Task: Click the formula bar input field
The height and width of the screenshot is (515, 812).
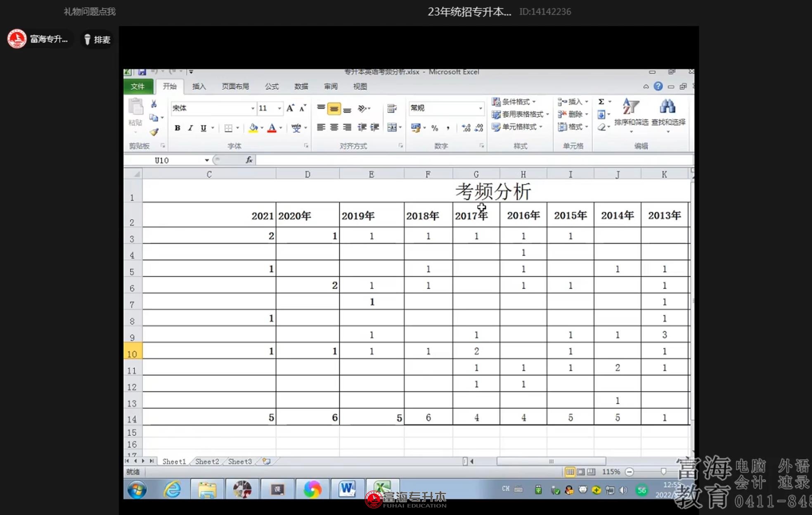Action: point(474,160)
